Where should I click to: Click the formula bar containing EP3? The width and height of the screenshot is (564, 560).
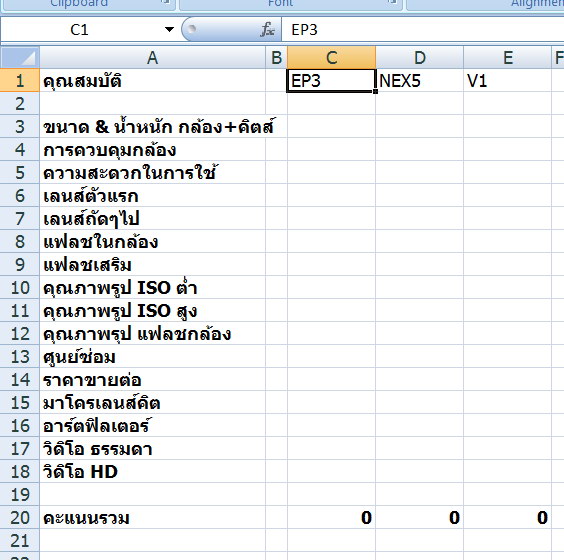coord(423,29)
